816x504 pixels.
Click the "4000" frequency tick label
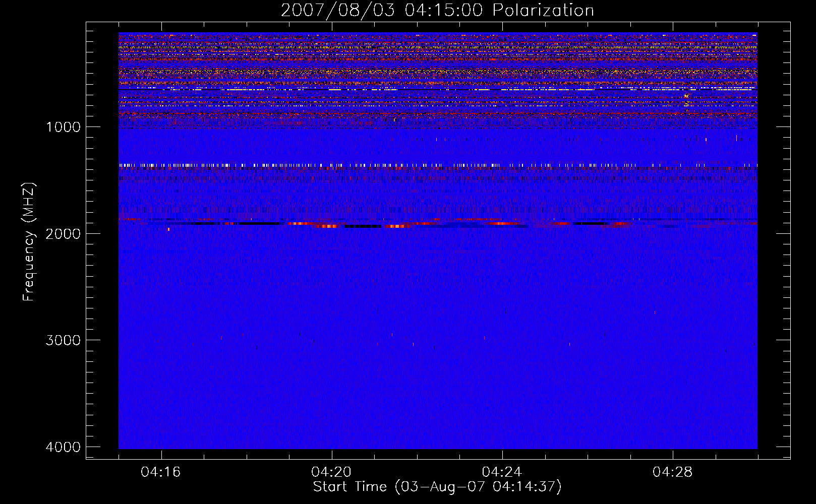[63, 447]
